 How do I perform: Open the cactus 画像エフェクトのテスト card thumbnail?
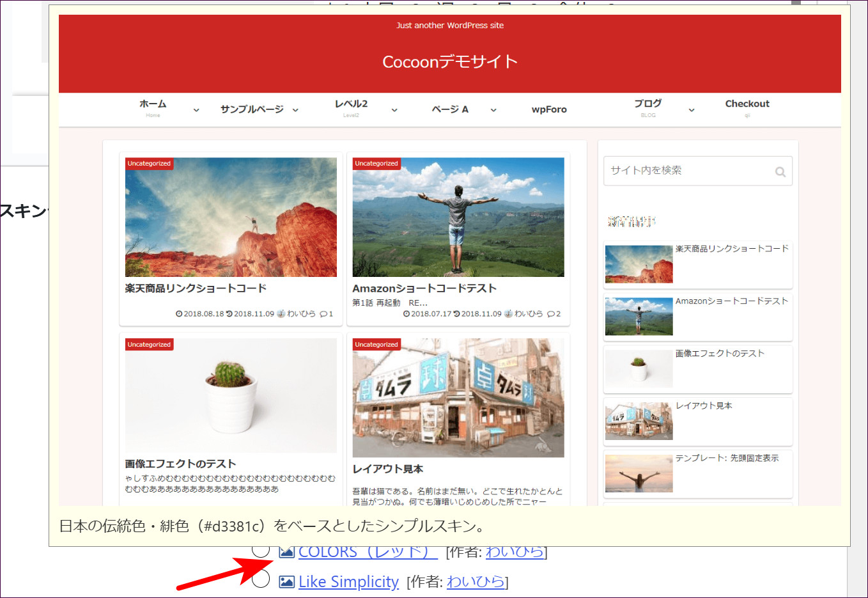click(x=231, y=396)
